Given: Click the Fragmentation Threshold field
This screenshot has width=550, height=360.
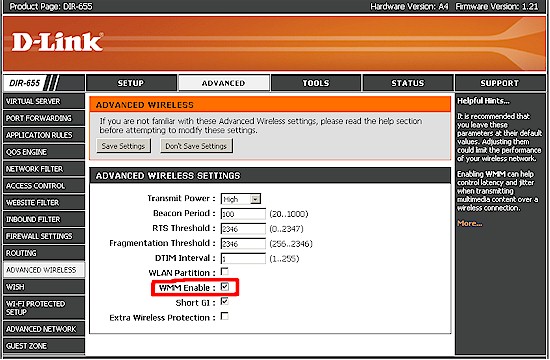Looking at the screenshot, I should tap(243, 244).
